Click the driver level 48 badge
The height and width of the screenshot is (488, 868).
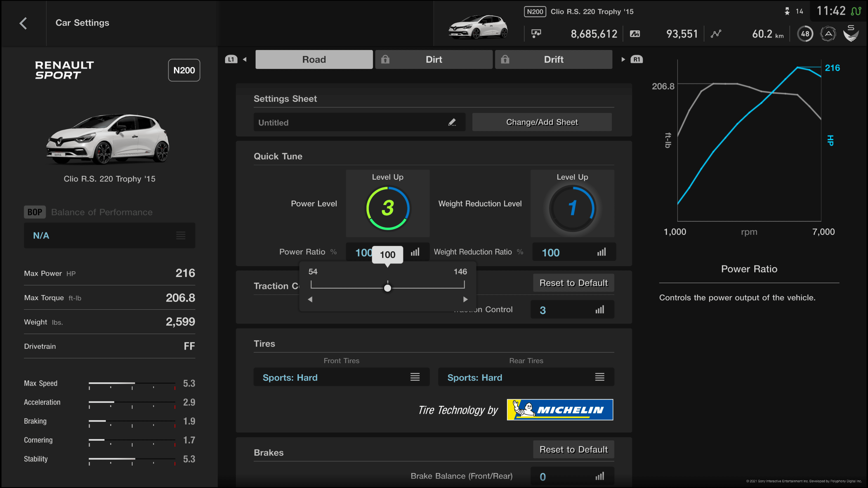coord(805,34)
